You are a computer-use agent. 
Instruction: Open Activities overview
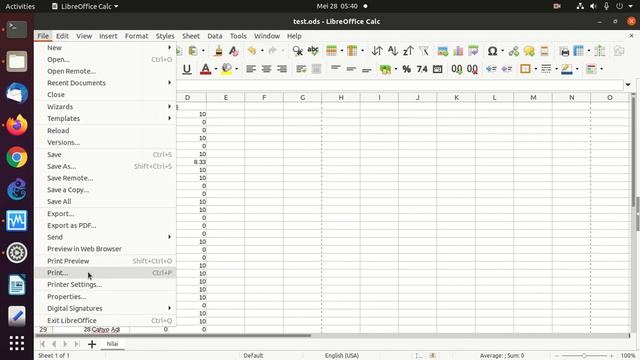click(x=20, y=6)
